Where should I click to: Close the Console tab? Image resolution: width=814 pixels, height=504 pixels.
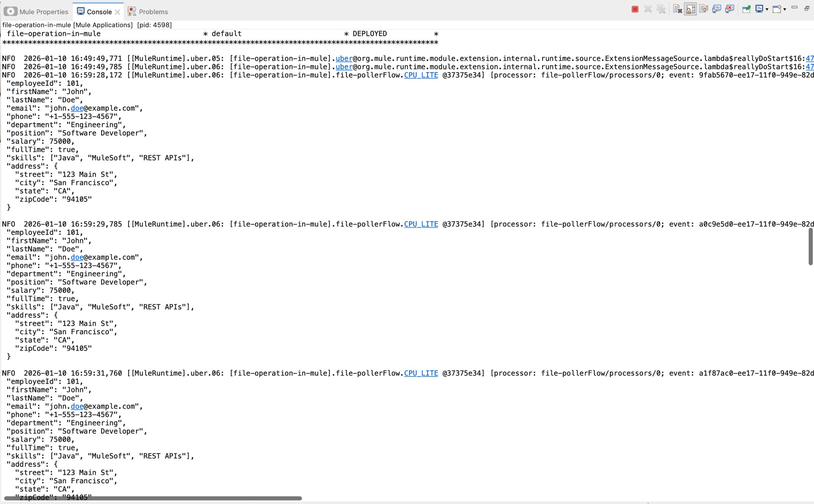point(117,12)
